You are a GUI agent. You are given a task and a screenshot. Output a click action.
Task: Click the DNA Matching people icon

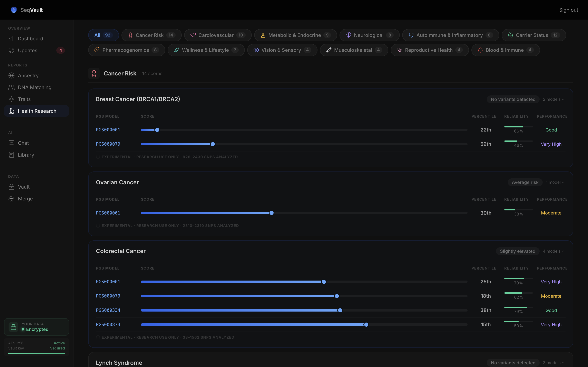[11, 87]
